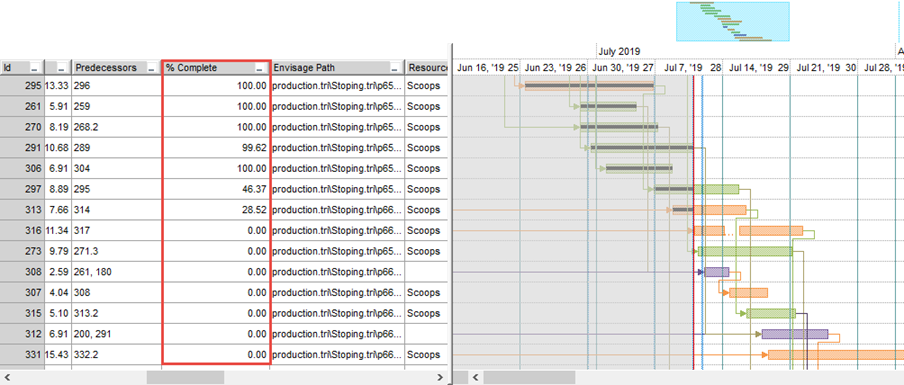Image resolution: width=904 pixels, height=385 pixels.
Task: Click the table's right scroll arrow
Action: click(440, 378)
